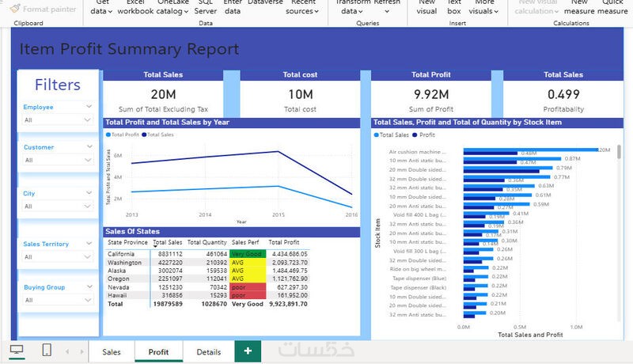Sort by Total Profit column header in table
The image size is (633, 364).
284,242
